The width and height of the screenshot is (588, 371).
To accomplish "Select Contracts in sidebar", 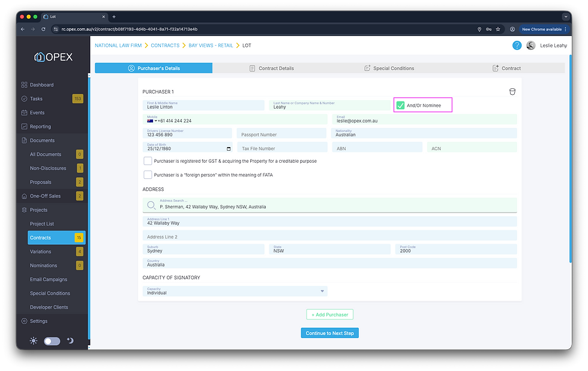I will point(56,238).
